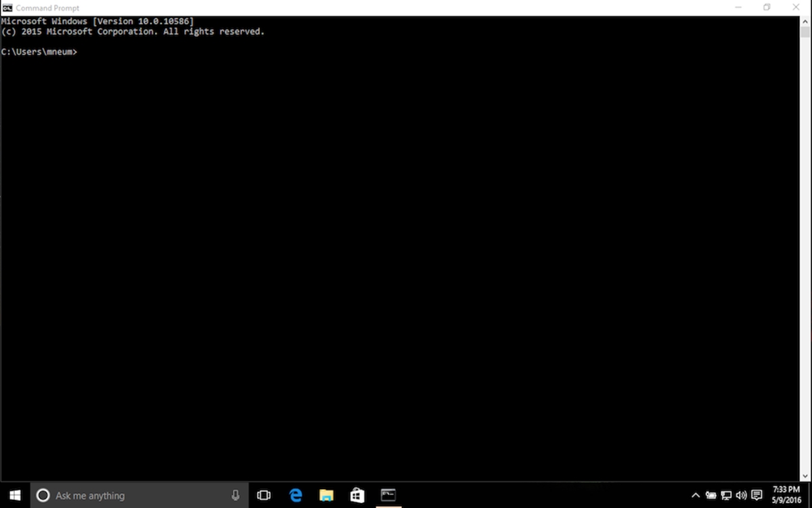Launch Microsoft Edge from the taskbar
Viewport: 812px width, 508px height.
(296, 495)
